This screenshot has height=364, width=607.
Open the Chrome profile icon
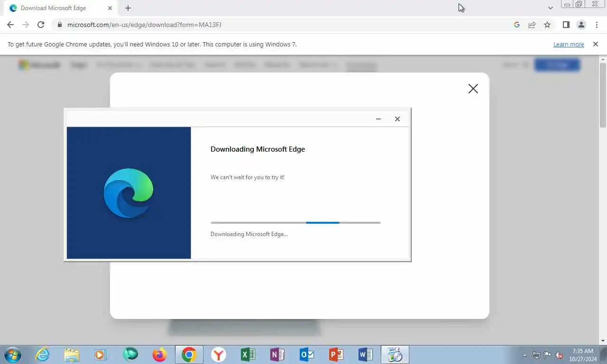[581, 25]
